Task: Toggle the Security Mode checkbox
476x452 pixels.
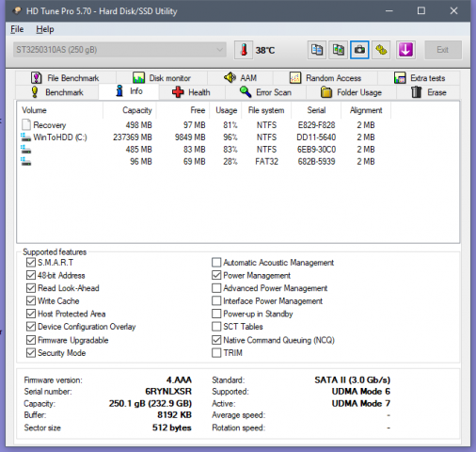Action: tap(31, 353)
